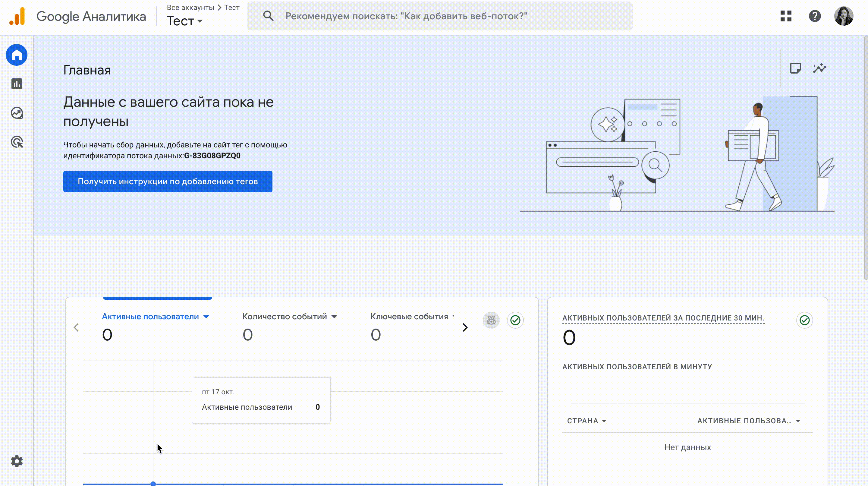Open Admin settings gear icon
The height and width of the screenshot is (486, 868).
[17, 461]
